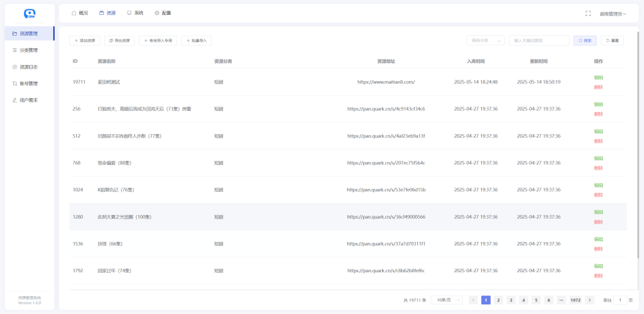
Task: Click URL ending c8b62b8fef6c
Action: point(386,271)
